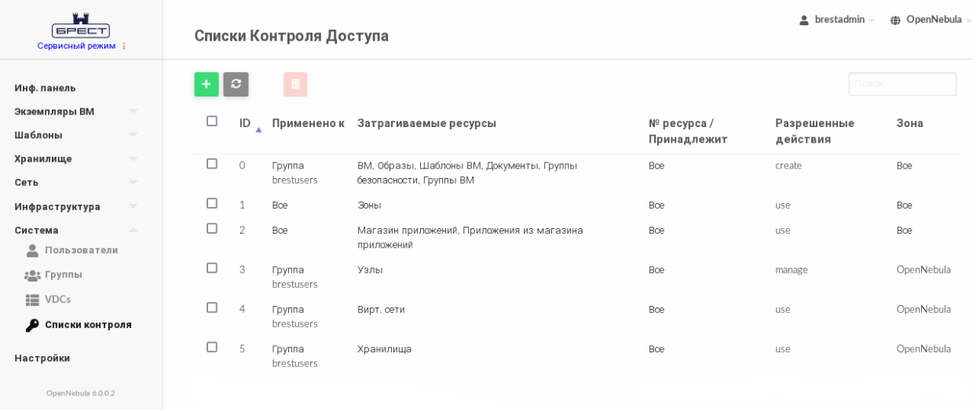Viewport: 980px width, 411px height.
Task: Go to Пользователи page
Action: coord(82,252)
